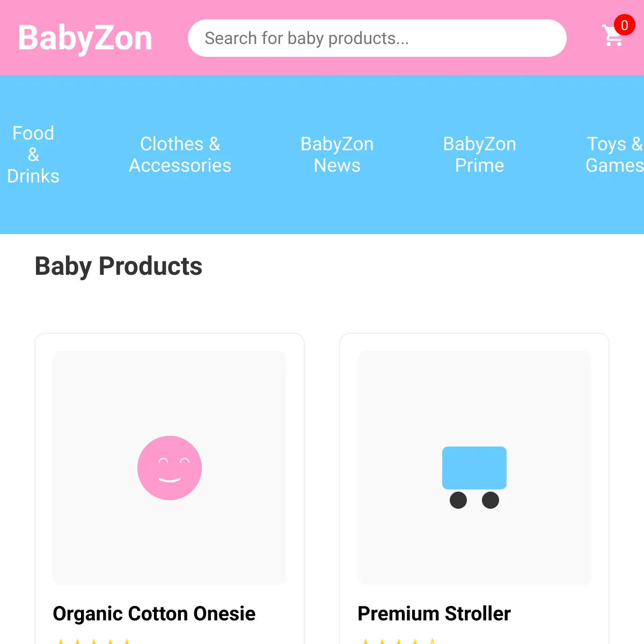This screenshot has width=644, height=644.
Task: Go to the BabyZon home logo
Action: click(x=85, y=38)
